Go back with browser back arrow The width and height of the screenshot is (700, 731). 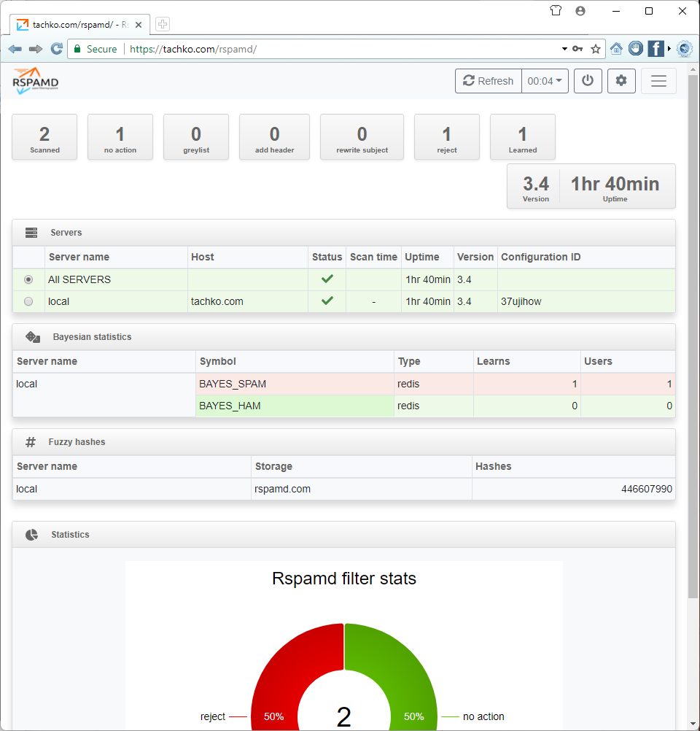pos(15,49)
